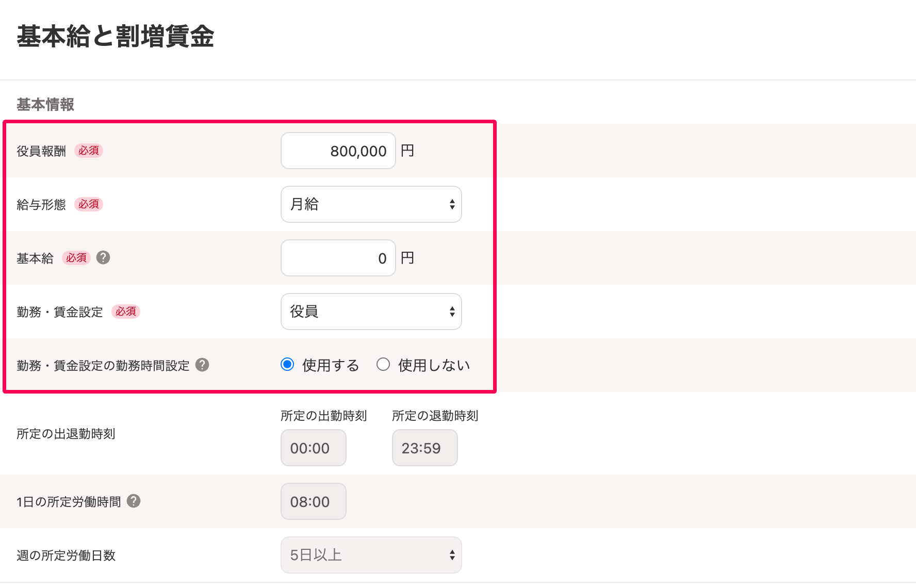The width and height of the screenshot is (916, 588).
Task: Open the 給与形態 dropdown showing 月給
Action: click(371, 204)
